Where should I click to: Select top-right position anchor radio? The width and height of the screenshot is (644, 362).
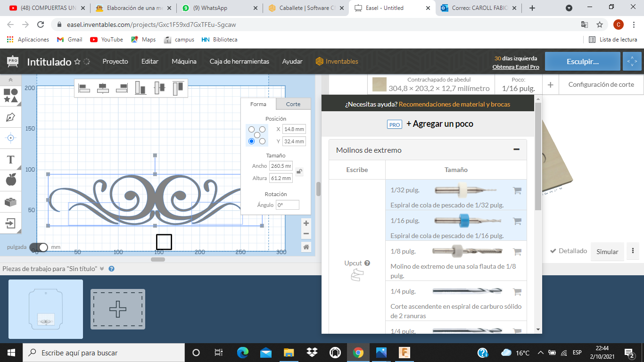pos(263,129)
